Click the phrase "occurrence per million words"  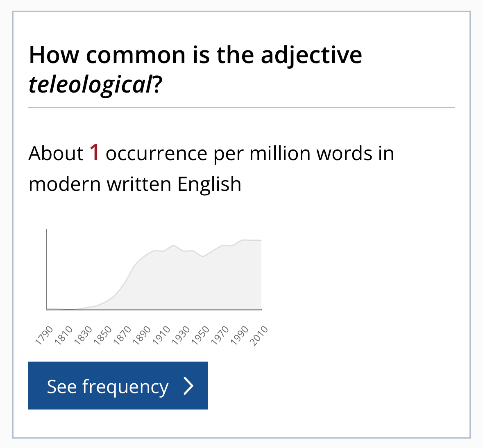click(x=238, y=154)
